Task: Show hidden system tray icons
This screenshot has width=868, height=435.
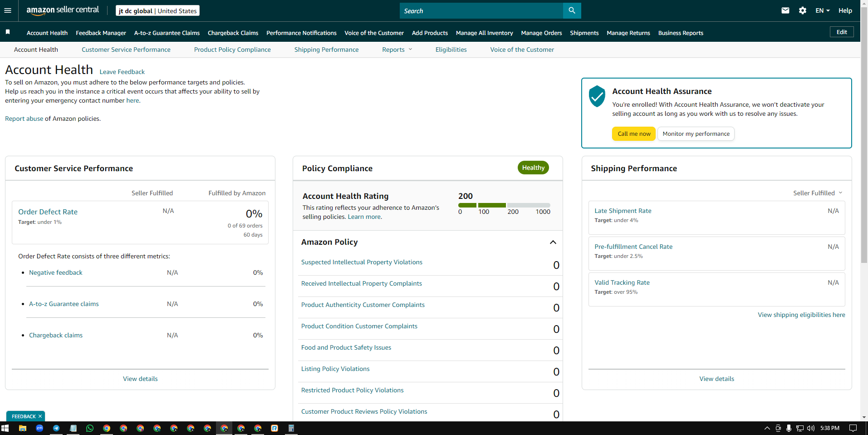Action: pyautogui.click(x=767, y=428)
